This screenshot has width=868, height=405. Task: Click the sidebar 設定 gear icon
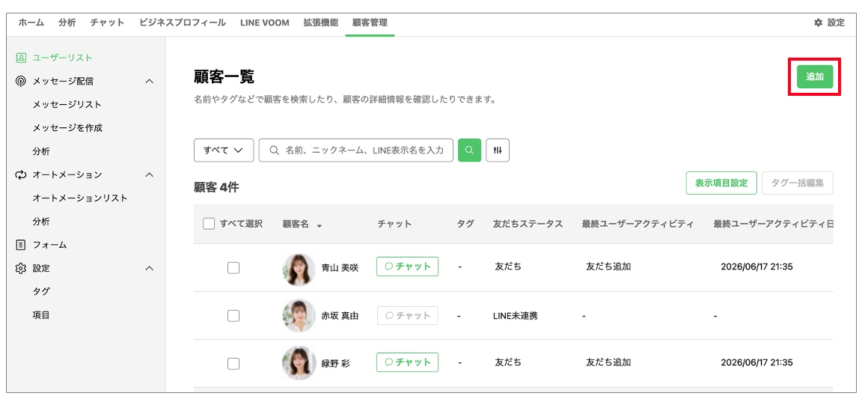click(x=20, y=268)
